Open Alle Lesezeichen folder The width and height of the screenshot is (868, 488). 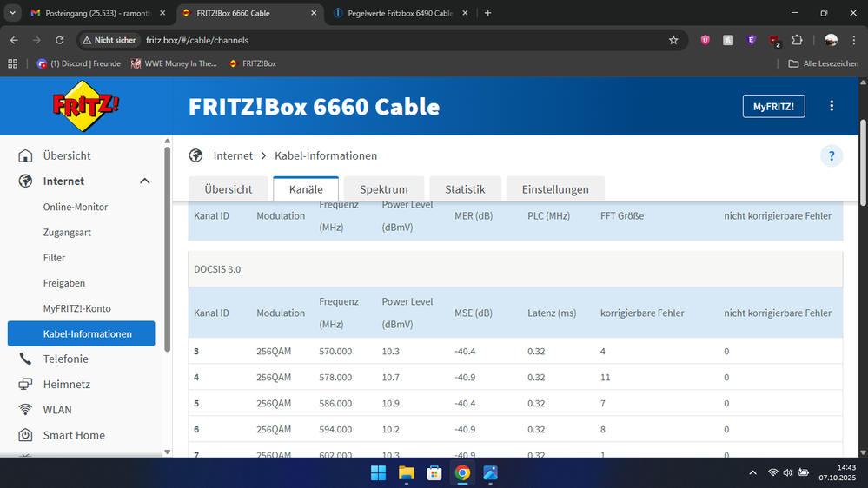click(824, 63)
